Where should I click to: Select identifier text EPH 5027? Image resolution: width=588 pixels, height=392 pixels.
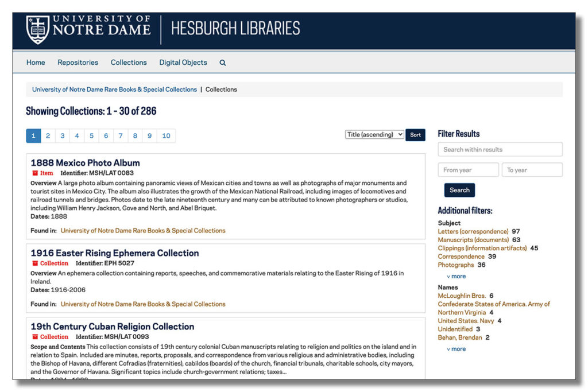click(x=119, y=263)
